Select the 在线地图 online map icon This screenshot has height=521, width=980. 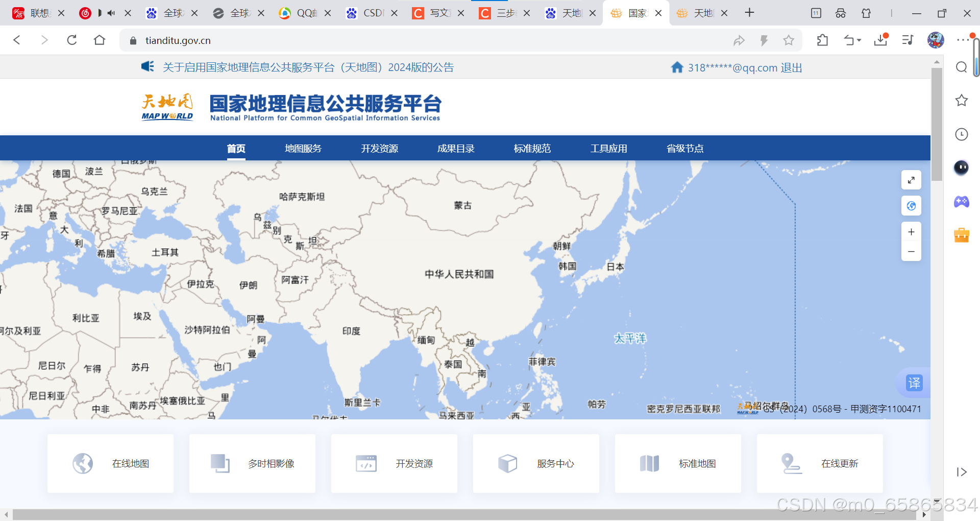point(83,463)
